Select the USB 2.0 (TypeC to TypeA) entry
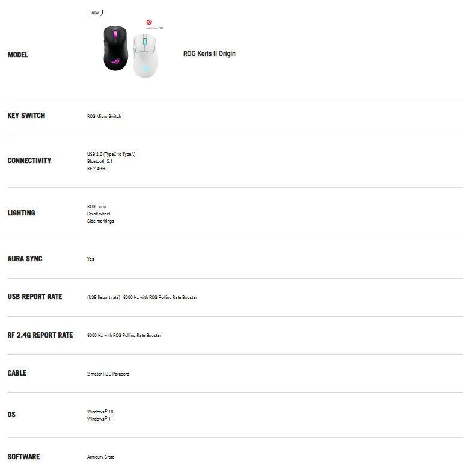 pos(111,154)
